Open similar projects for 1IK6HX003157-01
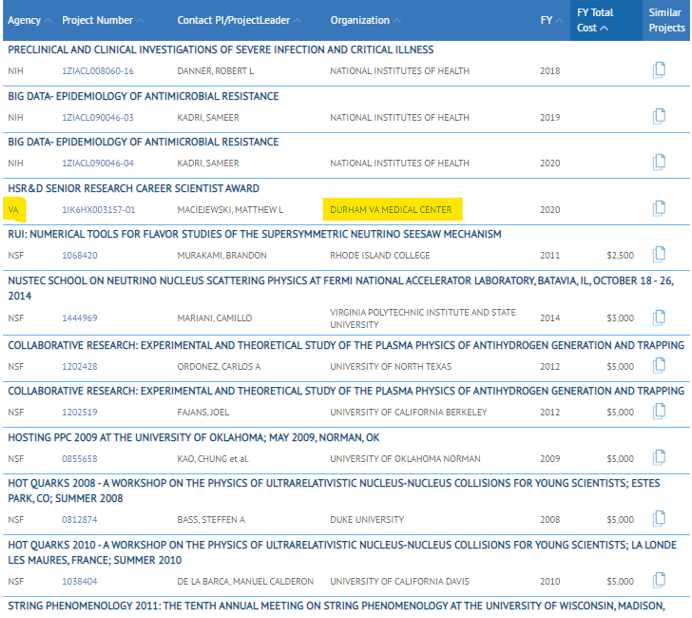Screen dimensions: 692x618 pyautogui.click(x=659, y=208)
